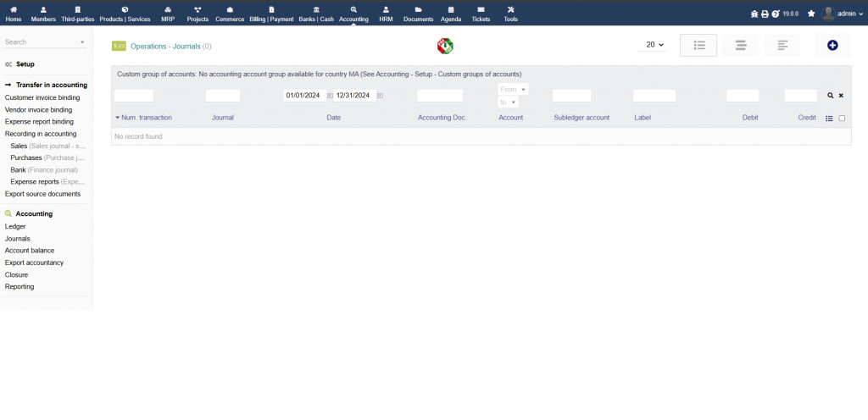868x420 pixels.
Task: Click the Tools wrench icon
Action: (510, 9)
